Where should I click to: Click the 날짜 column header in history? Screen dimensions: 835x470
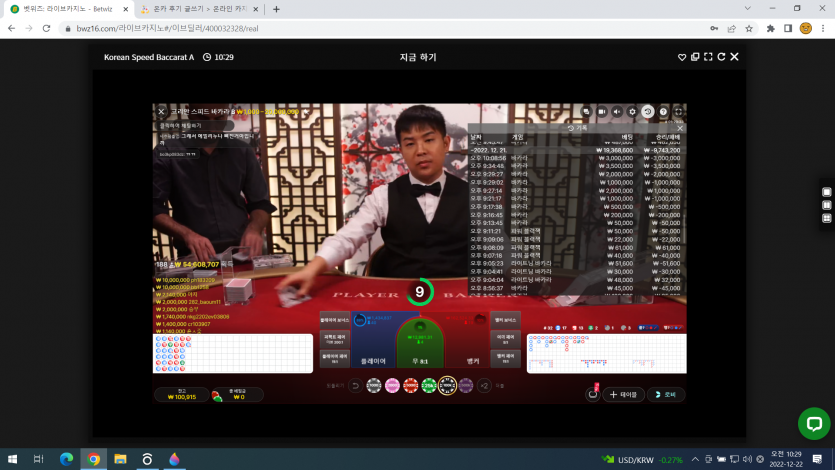pos(476,137)
